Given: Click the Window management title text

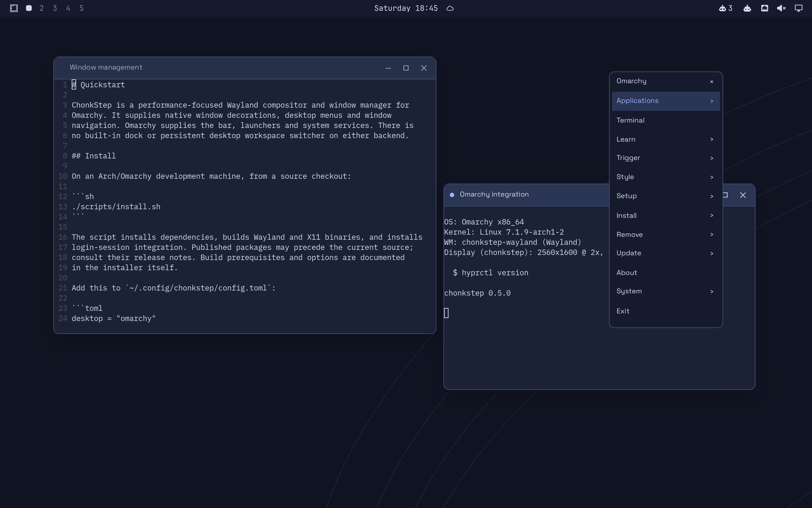Looking at the screenshot, I should (106, 67).
